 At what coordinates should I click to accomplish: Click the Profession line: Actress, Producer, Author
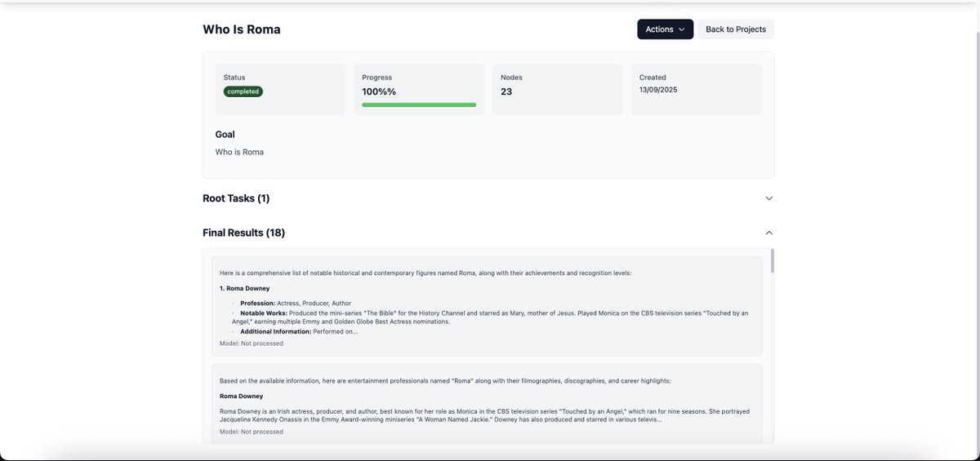click(x=296, y=304)
